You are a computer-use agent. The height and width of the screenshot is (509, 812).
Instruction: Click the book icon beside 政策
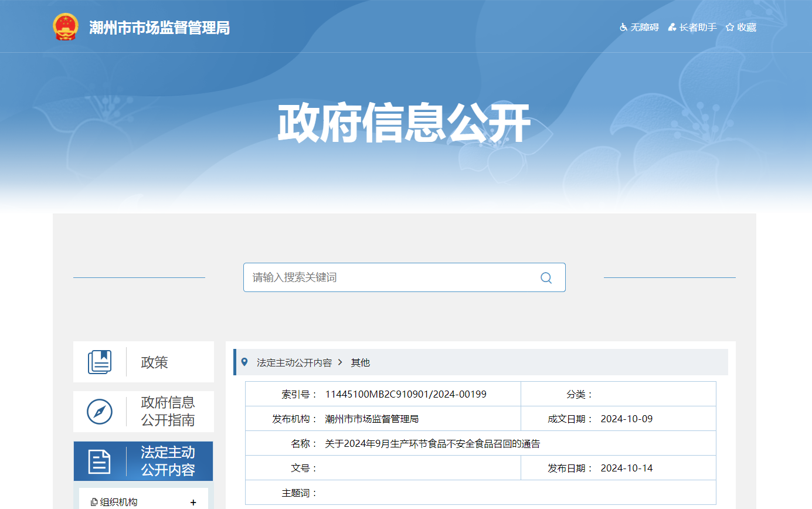click(100, 362)
